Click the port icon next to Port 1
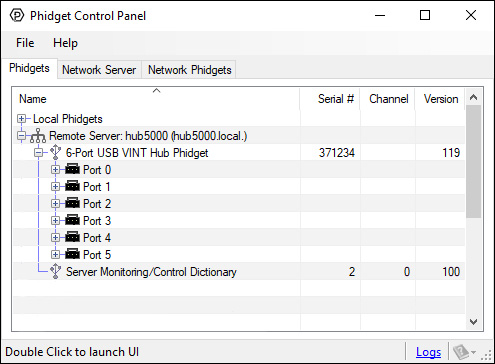Viewport: 495px width, 364px height. click(72, 186)
